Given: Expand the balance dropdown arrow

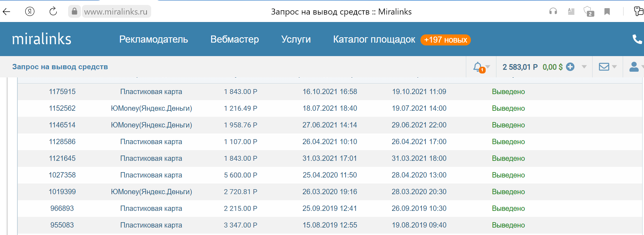Looking at the screenshot, I should pos(584,67).
